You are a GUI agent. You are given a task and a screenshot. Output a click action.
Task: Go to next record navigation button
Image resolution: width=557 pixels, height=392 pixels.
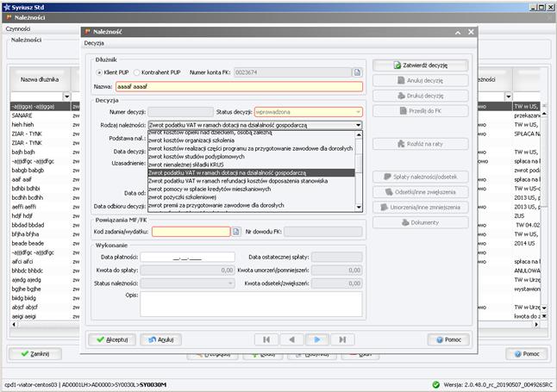pos(316,339)
